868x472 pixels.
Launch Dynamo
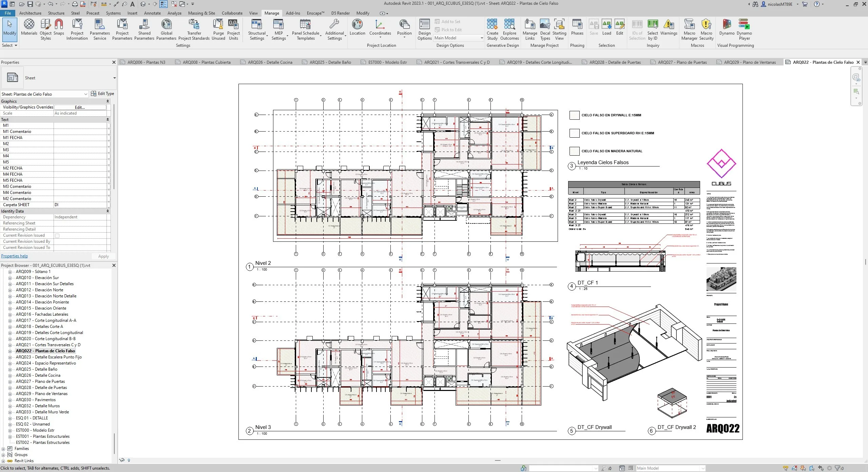[727, 27]
